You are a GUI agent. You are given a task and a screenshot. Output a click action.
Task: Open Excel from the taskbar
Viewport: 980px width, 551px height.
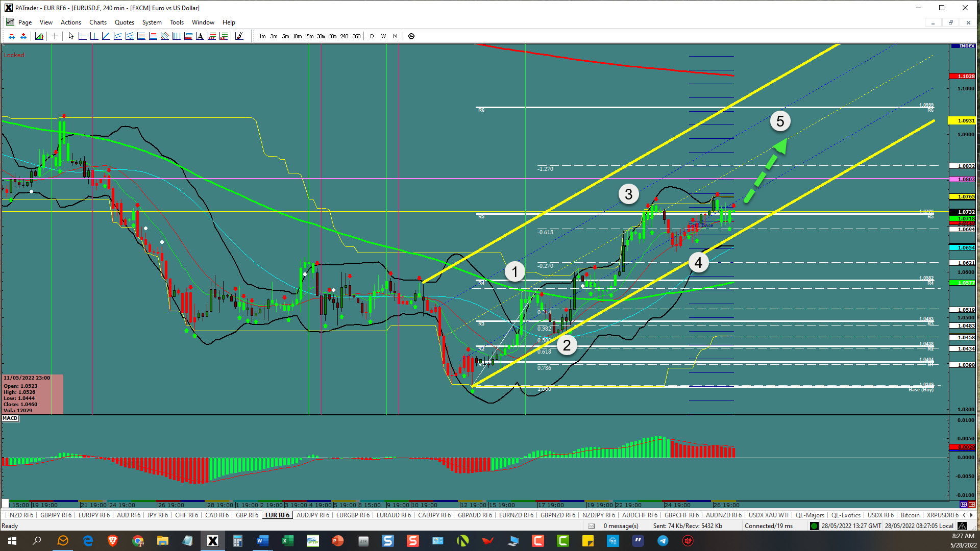(x=287, y=541)
